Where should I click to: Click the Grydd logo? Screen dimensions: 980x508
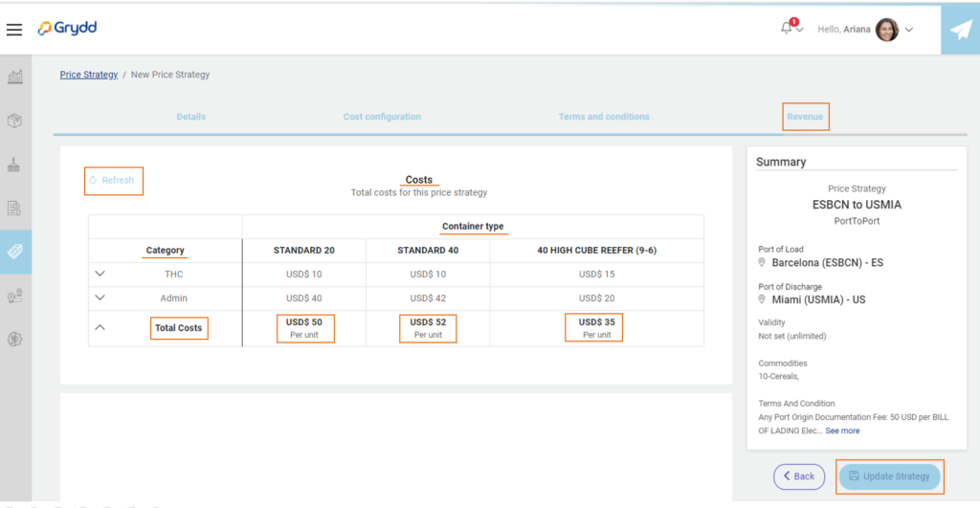[x=67, y=28]
